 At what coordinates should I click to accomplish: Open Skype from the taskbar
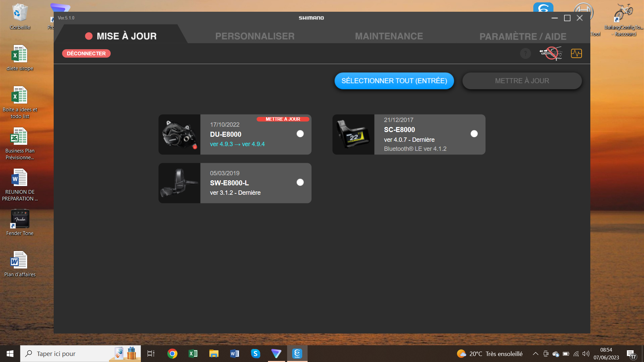(x=255, y=354)
